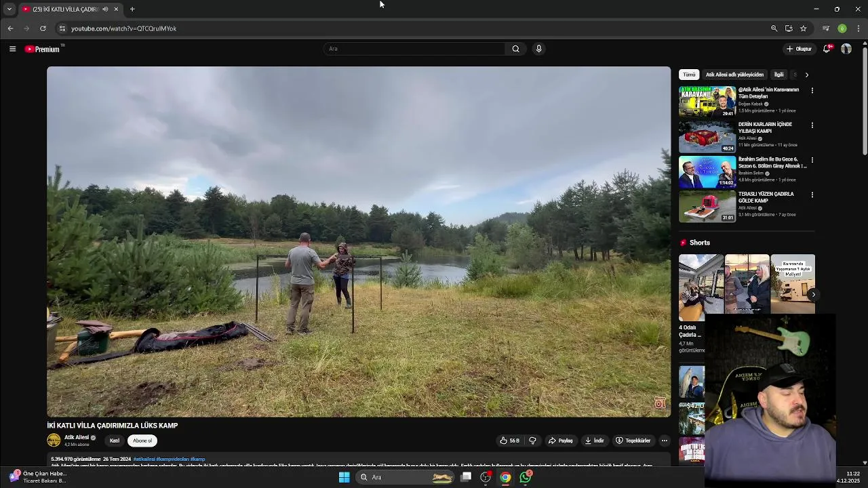Click the taskbar Ara search box
868x488 pixels.
(x=405, y=477)
